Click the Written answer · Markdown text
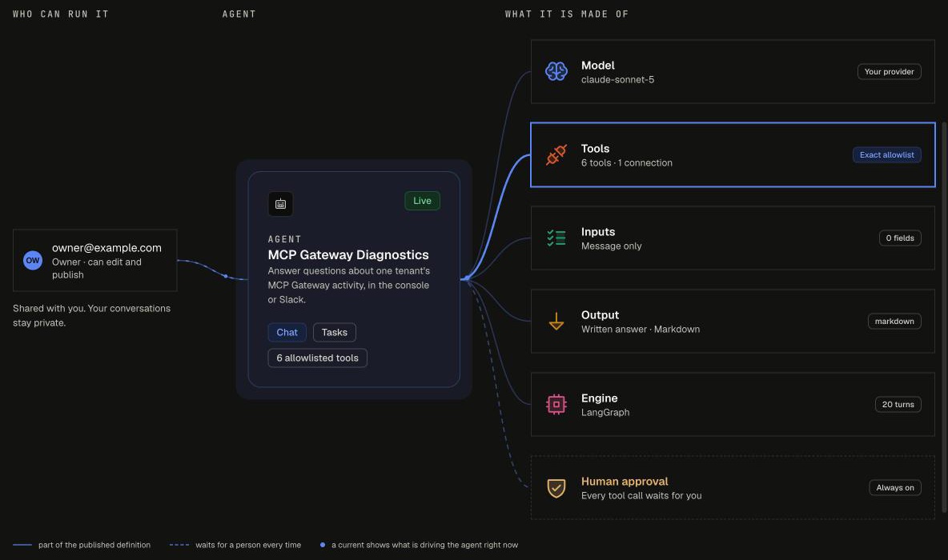 click(x=641, y=330)
